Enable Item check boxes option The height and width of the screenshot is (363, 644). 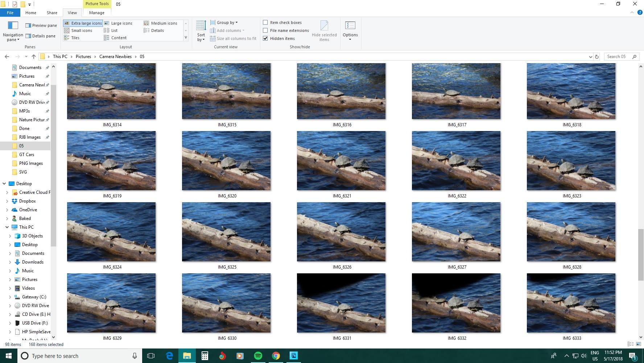265,23
